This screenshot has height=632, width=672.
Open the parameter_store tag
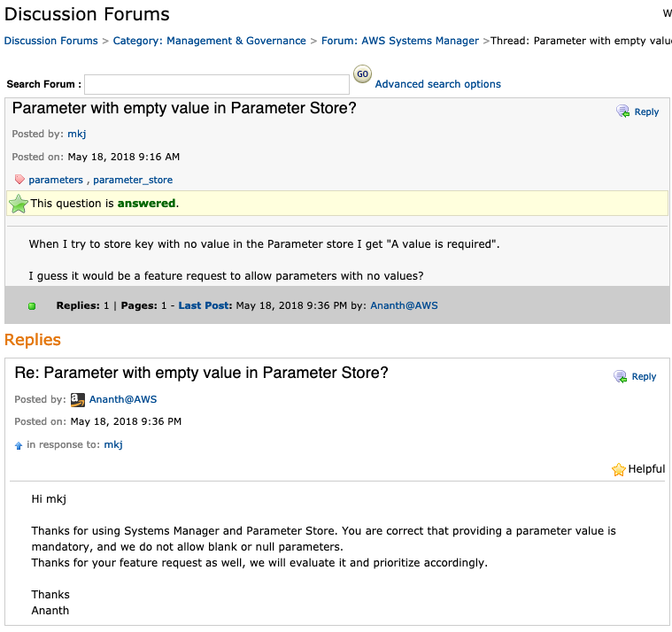[133, 180]
